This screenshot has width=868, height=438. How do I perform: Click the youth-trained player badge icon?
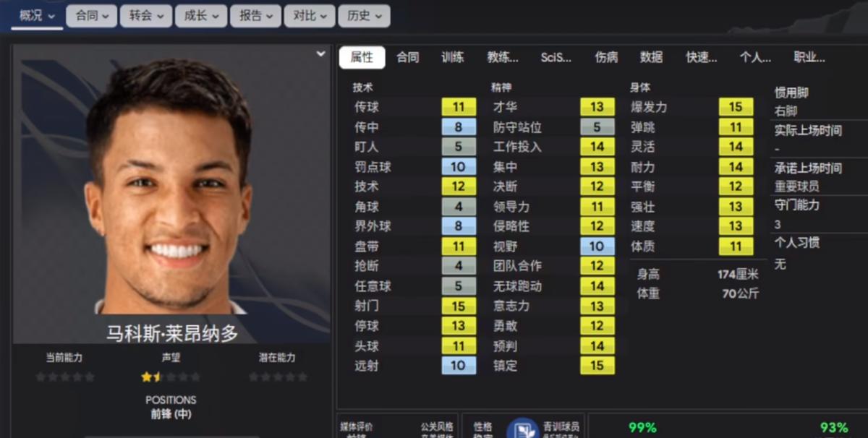tap(522, 429)
